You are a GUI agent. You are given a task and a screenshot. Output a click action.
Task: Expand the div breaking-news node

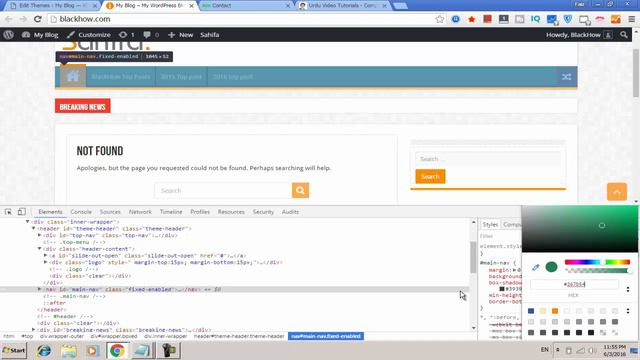(x=33, y=329)
